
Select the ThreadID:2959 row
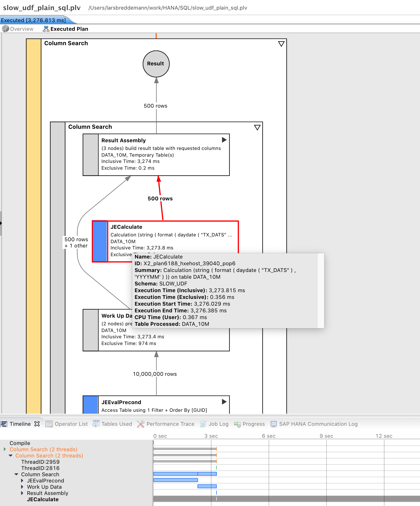[x=40, y=462]
